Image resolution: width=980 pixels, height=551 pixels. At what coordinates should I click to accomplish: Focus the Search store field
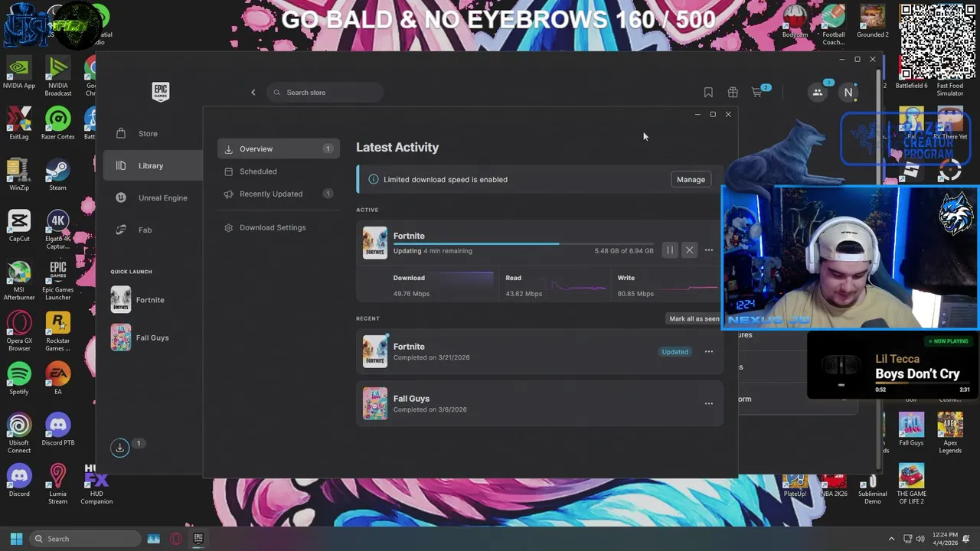[x=325, y=93]
